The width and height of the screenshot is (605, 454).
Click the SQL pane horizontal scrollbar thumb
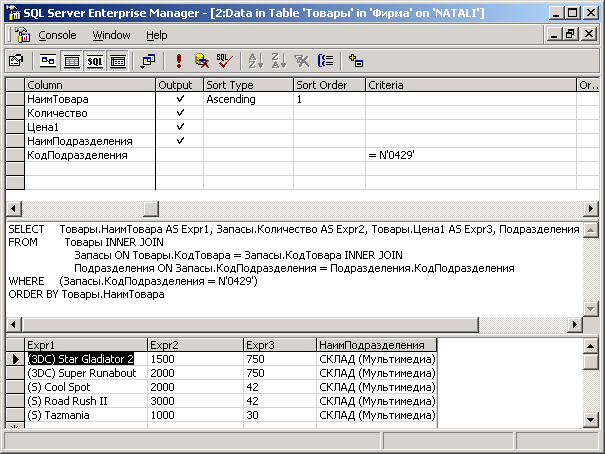click(250, 324)
